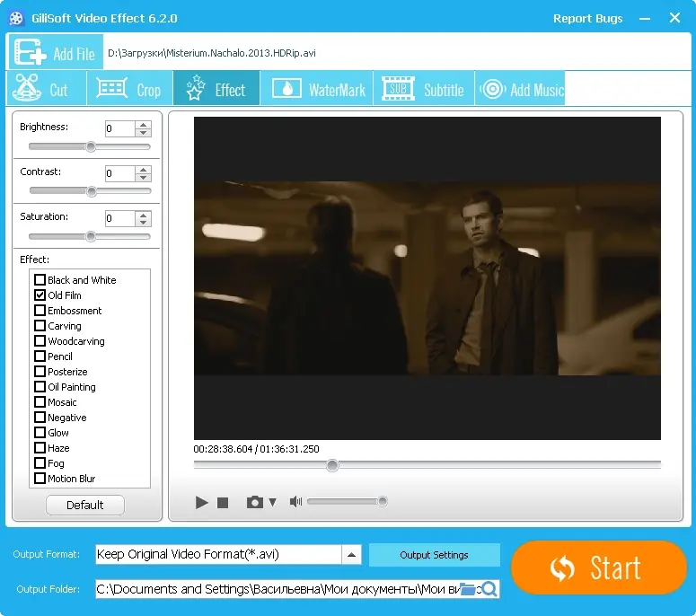
Task: Expand the snapshot options arrow
Action: click(272, 502)
